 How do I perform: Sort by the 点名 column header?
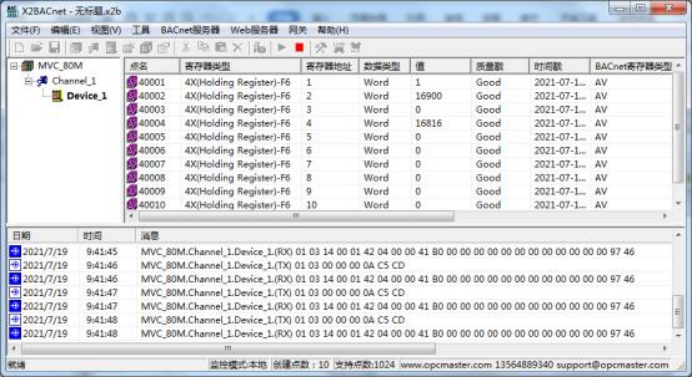pos(152,66)
